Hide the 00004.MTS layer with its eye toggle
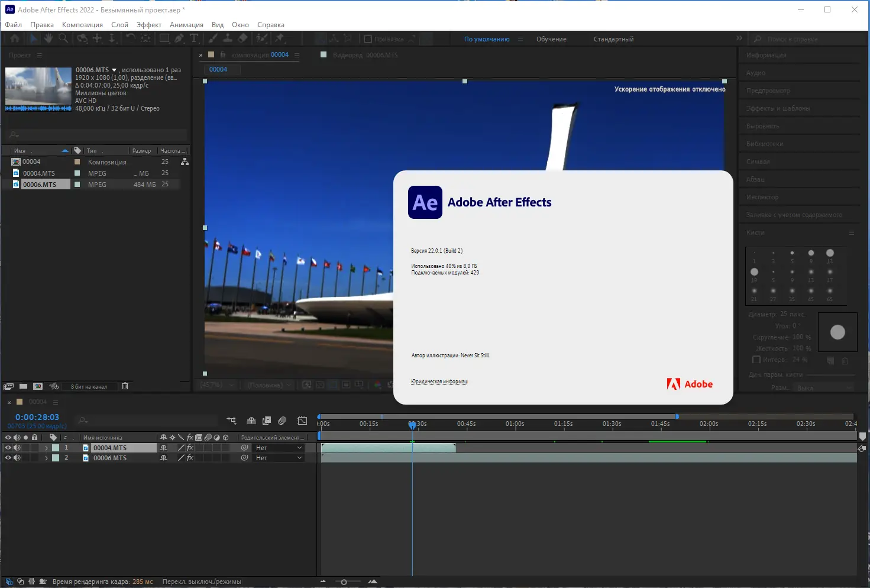Image resolution: width=870 pixels, height=588 pixels. pos(7,447)
